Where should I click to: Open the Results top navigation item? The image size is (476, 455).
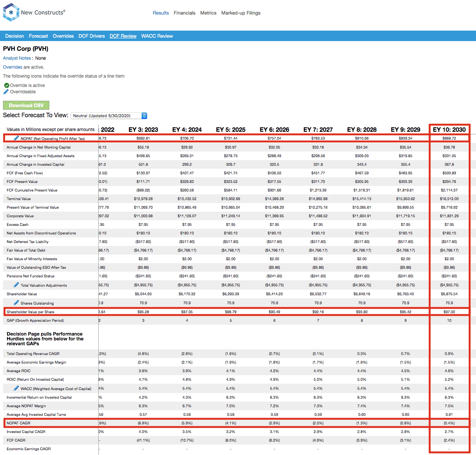(x=161, y=13)
